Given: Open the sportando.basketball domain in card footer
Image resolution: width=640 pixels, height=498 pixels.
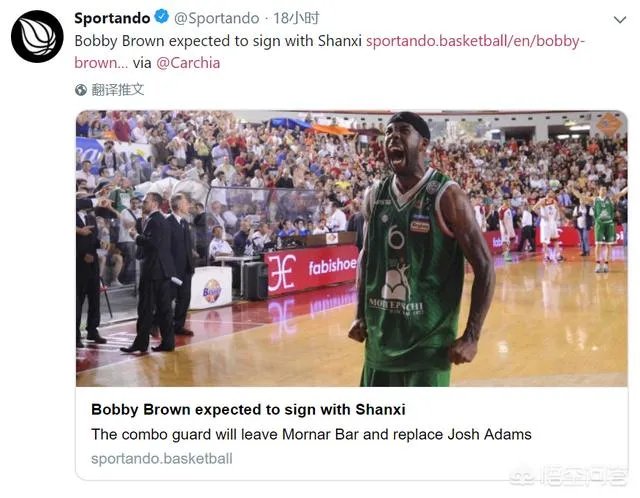Looking at the screenshot, I should [x=162, y=459].
